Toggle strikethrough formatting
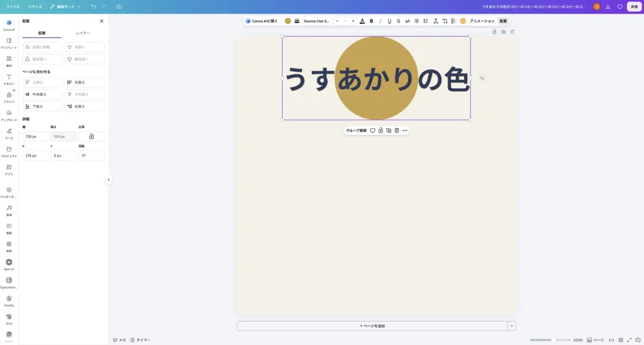This screenshot has height=345, width=644. (x=398, y=21)
